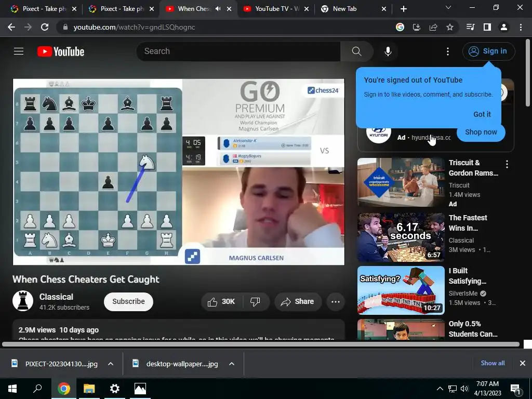Image resolution: width=532 pixels, height=399 pixels.
Task: Open Windows Start menu
Action: (12, 389)
